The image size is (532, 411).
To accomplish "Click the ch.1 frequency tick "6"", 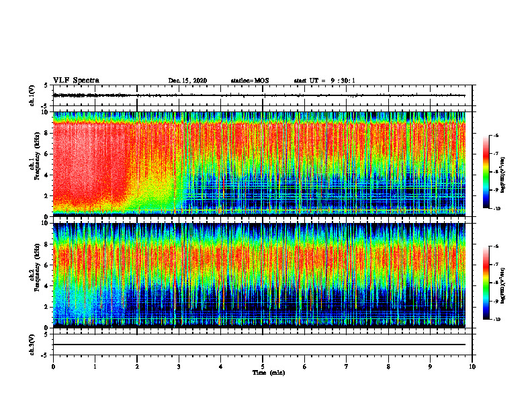I will (x=47, y=154).
